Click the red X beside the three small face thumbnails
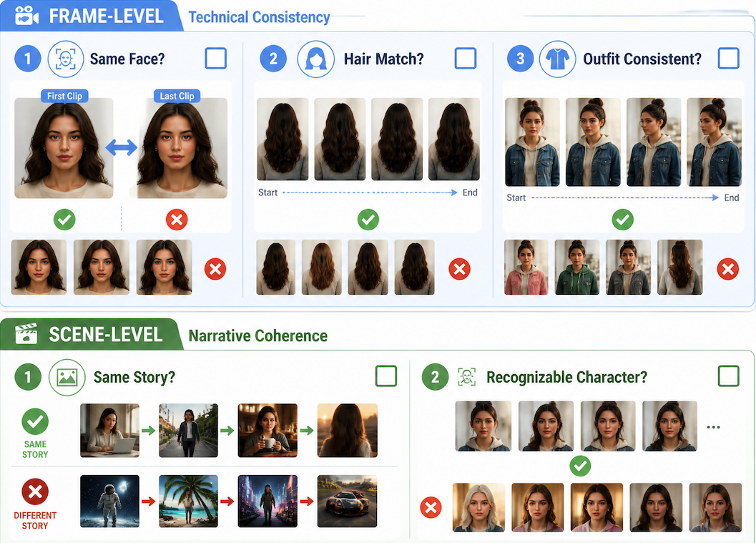 click(215, 268)
